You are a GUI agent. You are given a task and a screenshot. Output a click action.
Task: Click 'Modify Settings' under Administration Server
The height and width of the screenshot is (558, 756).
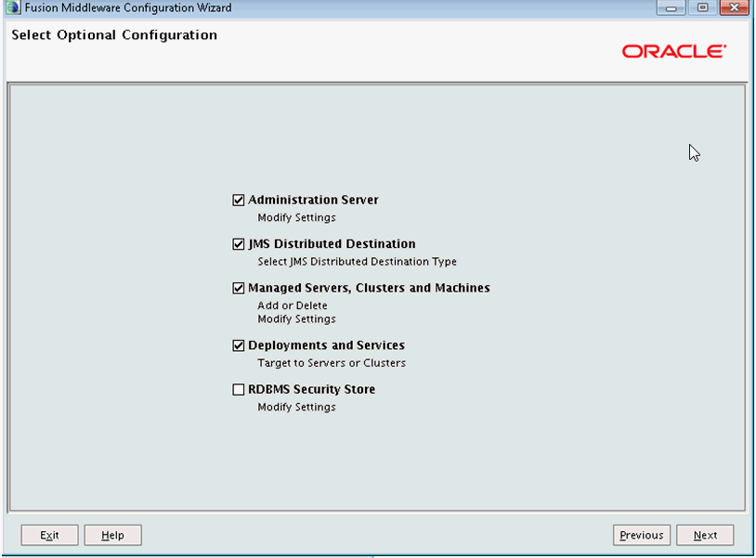tap(296, 218)
